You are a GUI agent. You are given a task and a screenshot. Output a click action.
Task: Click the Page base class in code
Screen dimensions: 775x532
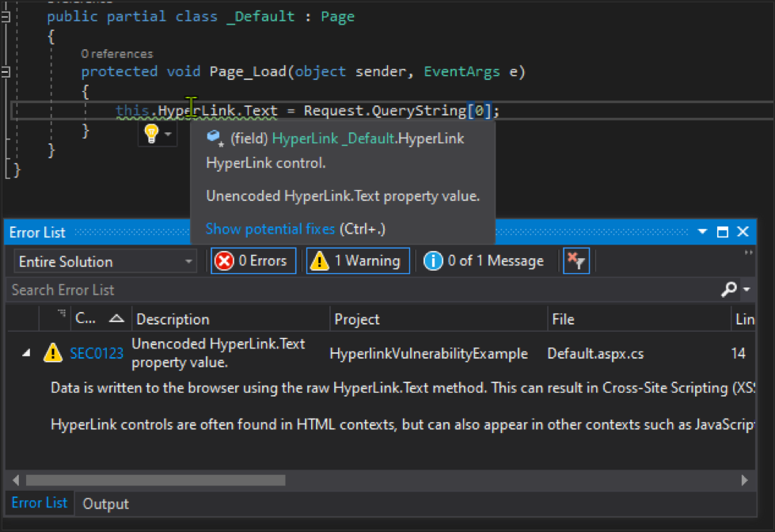point(337,17)
